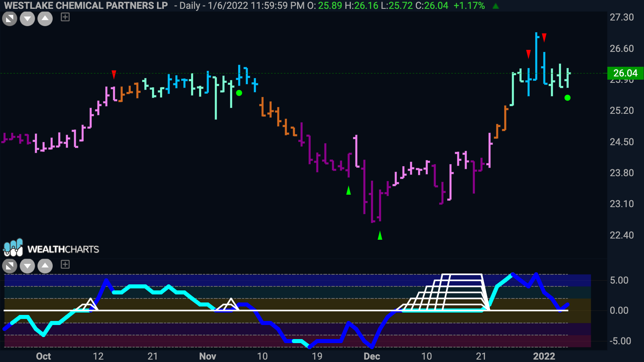Click the green up arrow below early December low
This screenshot has height=362, width=644.
pos(380,235)
